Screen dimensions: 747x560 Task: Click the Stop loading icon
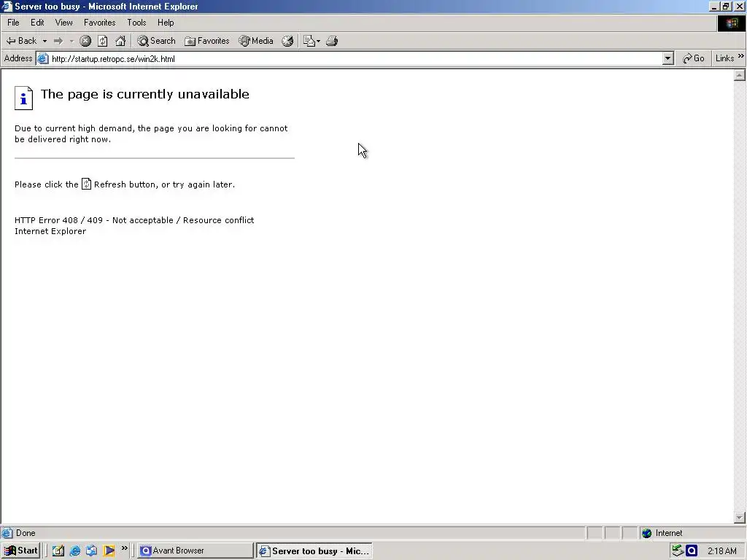(x=85, y=41)
